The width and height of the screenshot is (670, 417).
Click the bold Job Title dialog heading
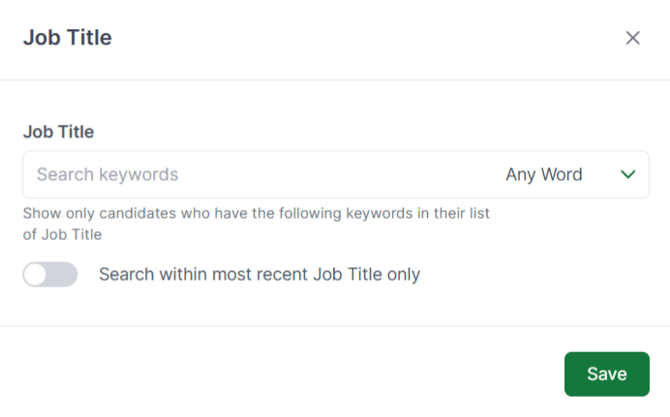(67, 38)
